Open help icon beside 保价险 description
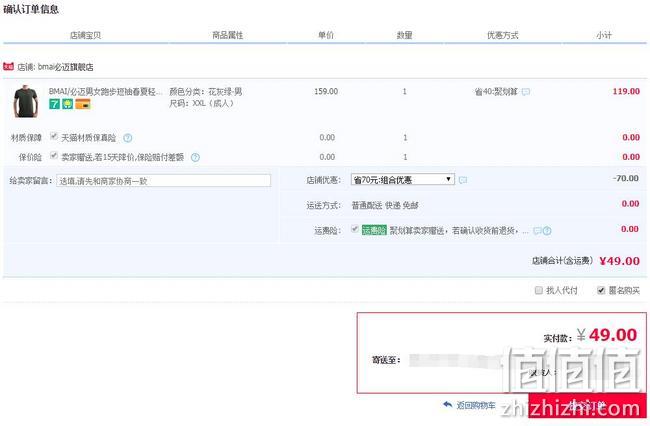The width and height of the screenshot is (650, 426). point(195,157)
